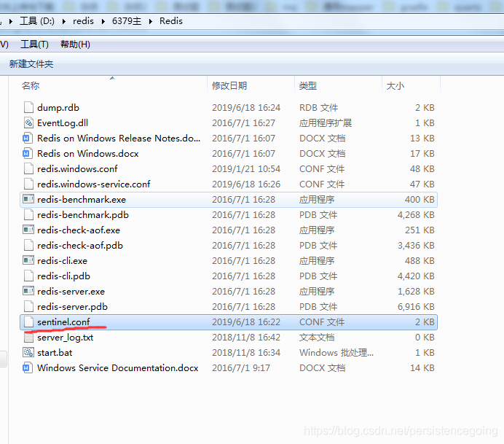Click the Redis breadcrumb segment
This screenshot has width=504, height=444.
(171, 21)
